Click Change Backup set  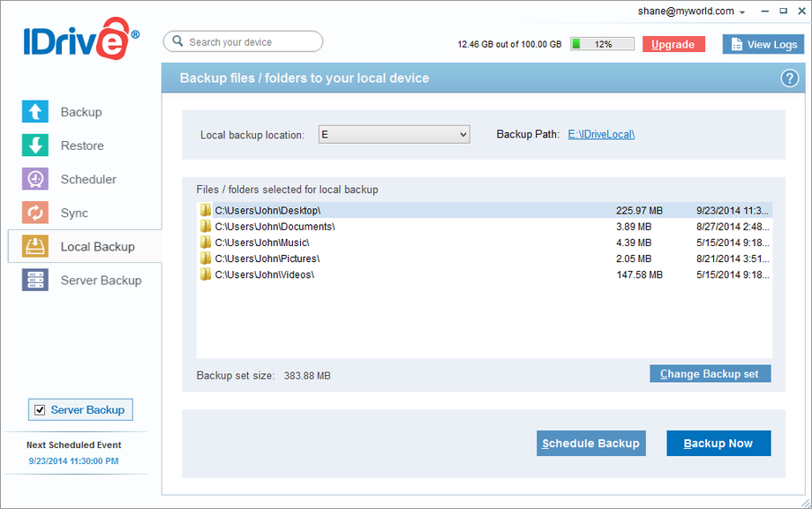(710, 374)
